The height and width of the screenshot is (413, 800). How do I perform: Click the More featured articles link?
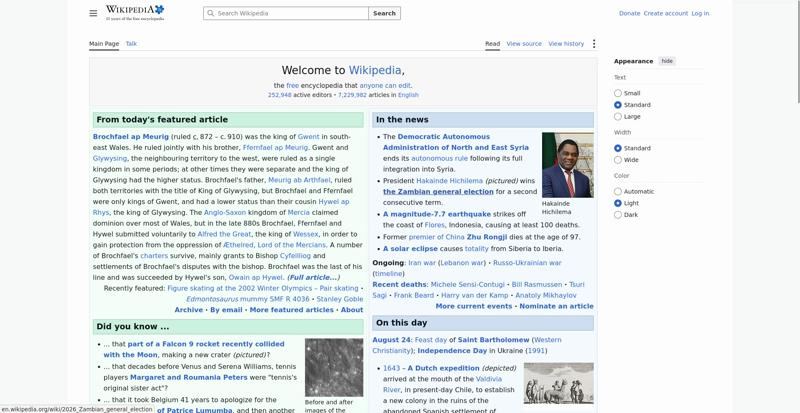[291, 310]
